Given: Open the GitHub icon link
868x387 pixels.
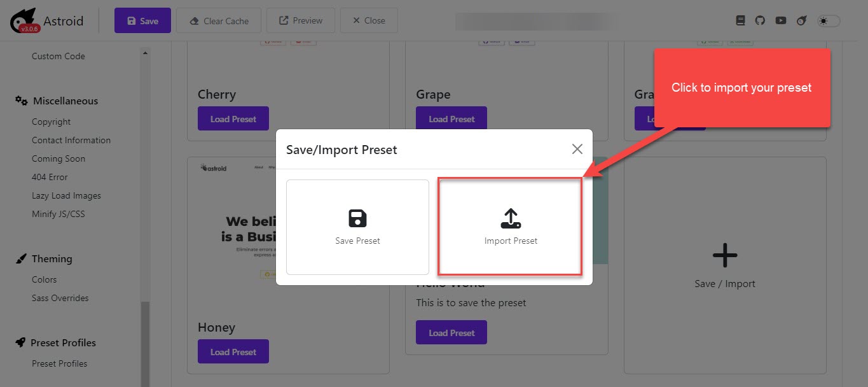Looking at the screenshot, I should point(760,20).
